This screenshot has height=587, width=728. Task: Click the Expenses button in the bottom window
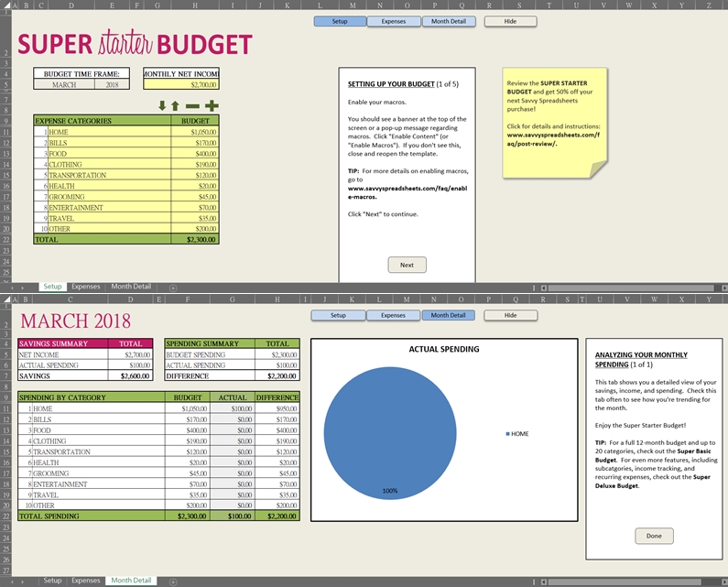pos(393,315)
